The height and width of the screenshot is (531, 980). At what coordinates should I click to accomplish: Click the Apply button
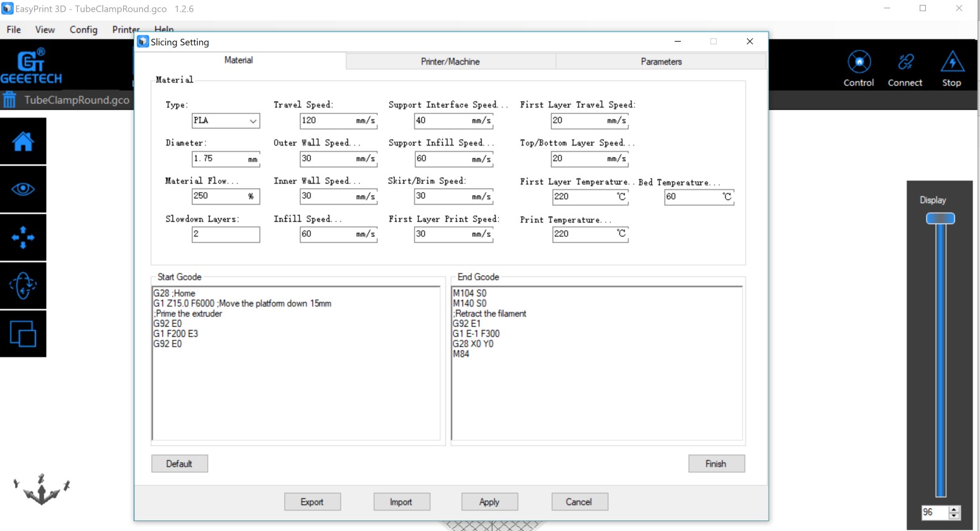489,502
